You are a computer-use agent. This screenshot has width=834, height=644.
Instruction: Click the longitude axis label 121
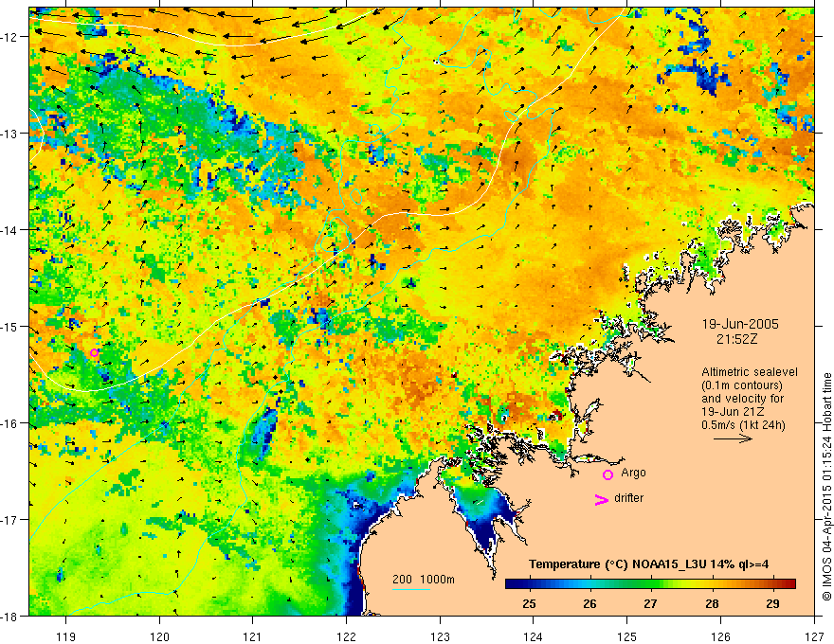click(x=252, y=636)
